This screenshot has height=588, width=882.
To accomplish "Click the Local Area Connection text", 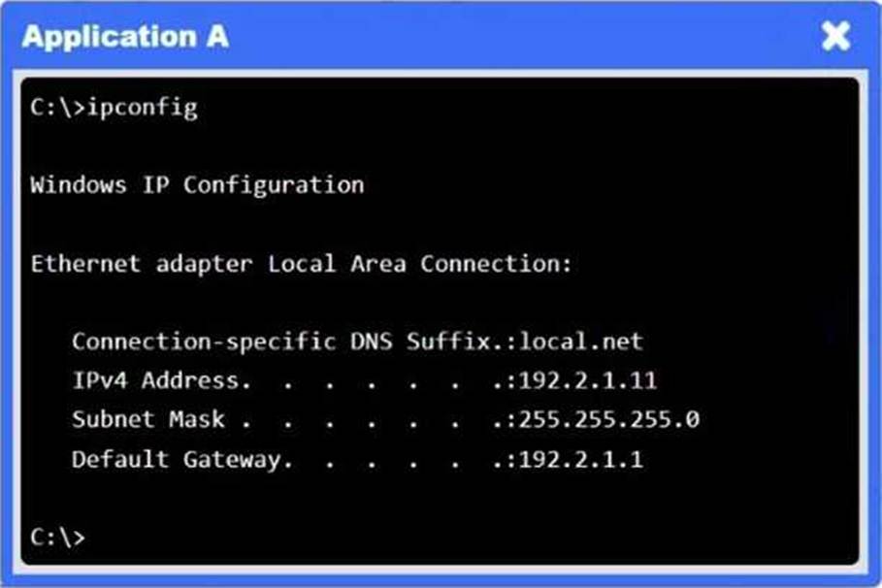I will pyautogui.click(x=420, y=263).
